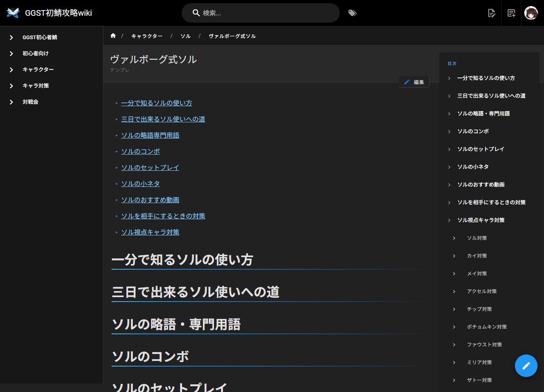Click the 一分で知るソルの使い方 section heading
The image size is (544, 392).
click(182, 260)
